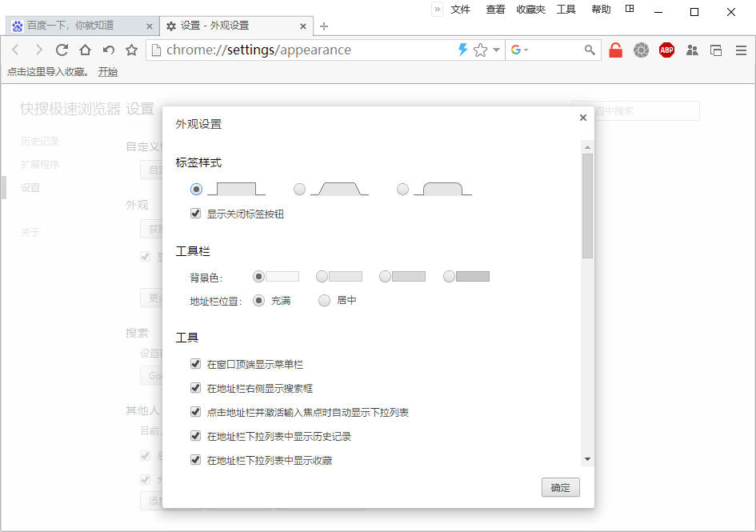Click the 确定 button
756x532 pixels.
[560, 488]
